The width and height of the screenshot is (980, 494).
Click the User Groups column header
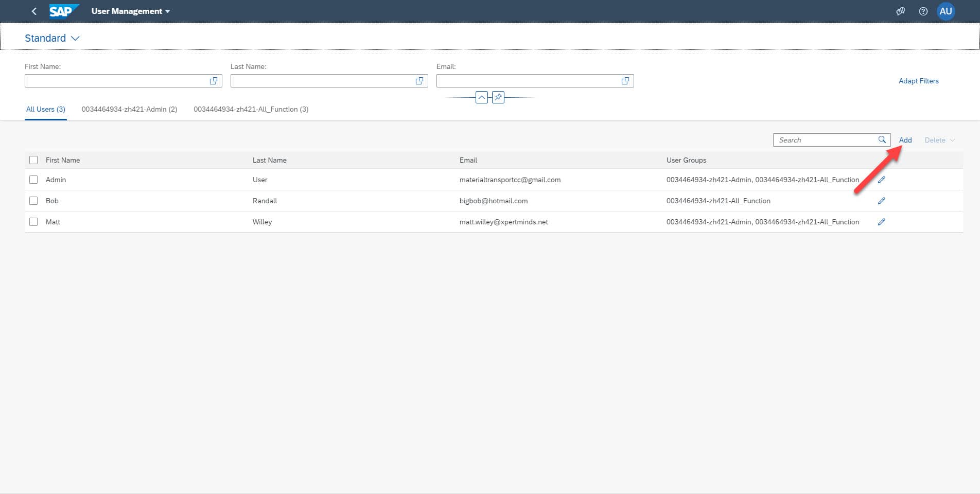tap(686, 160)
